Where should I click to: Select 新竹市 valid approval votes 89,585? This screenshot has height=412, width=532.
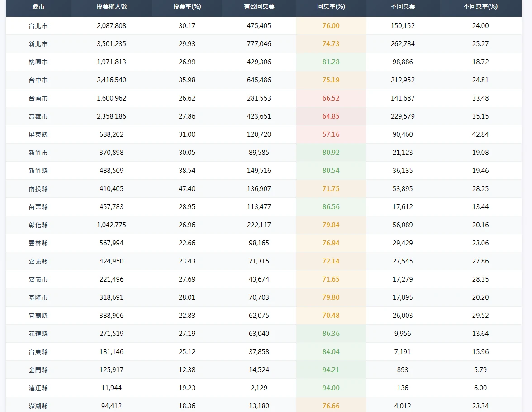point(259,153)
